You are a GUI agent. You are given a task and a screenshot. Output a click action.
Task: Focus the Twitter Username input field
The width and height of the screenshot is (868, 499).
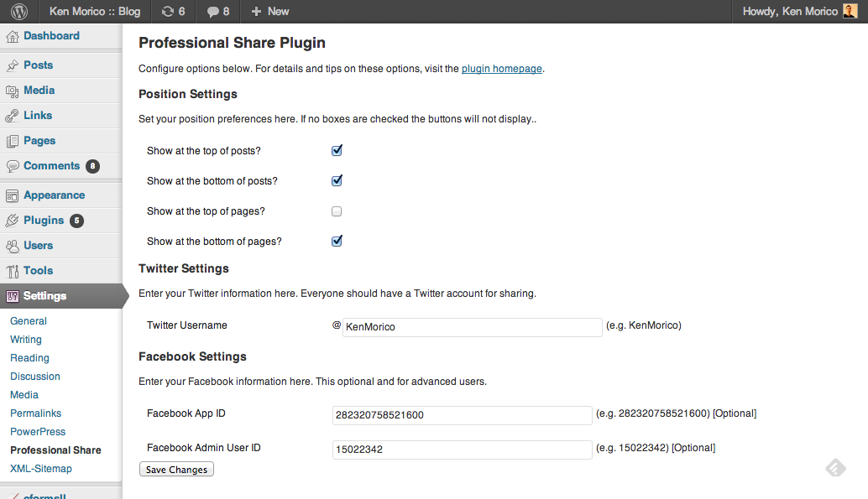(473, 327)
